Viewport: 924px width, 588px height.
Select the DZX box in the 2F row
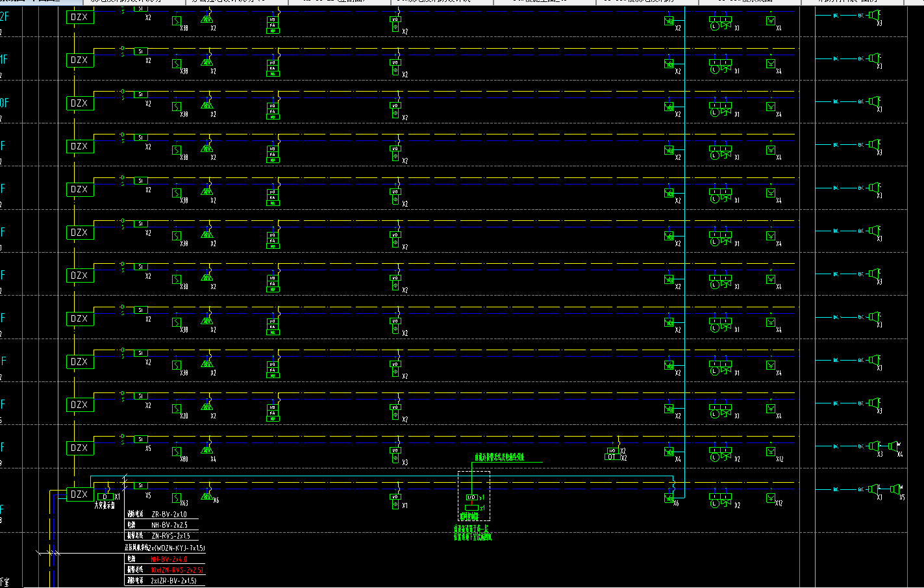(x=80, y=17)
